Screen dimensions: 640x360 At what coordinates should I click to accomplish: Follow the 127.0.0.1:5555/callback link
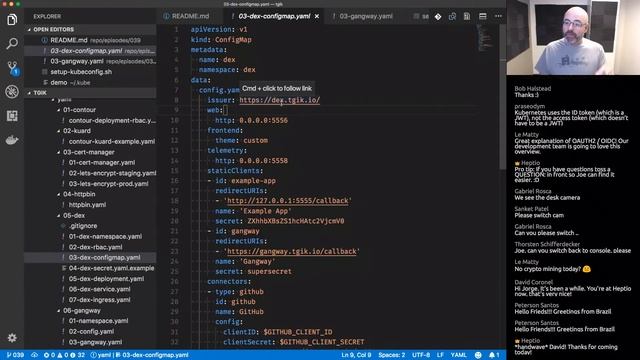click(x=288, y=201)
